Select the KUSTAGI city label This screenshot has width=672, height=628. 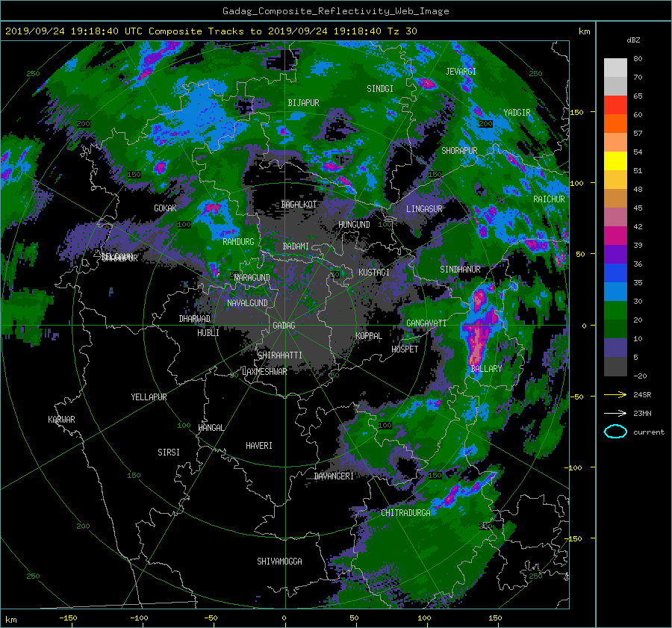374,273
